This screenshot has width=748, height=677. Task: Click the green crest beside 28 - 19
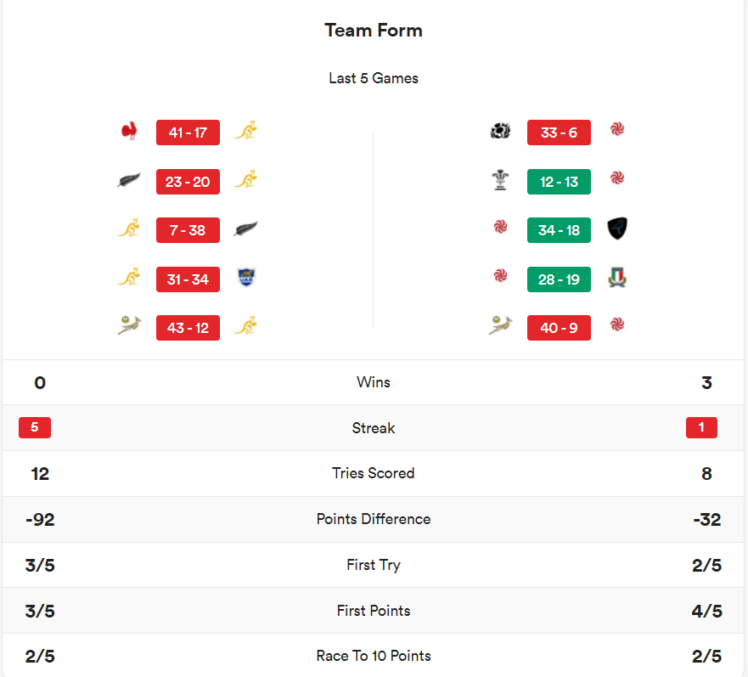[x=618, y=278]
